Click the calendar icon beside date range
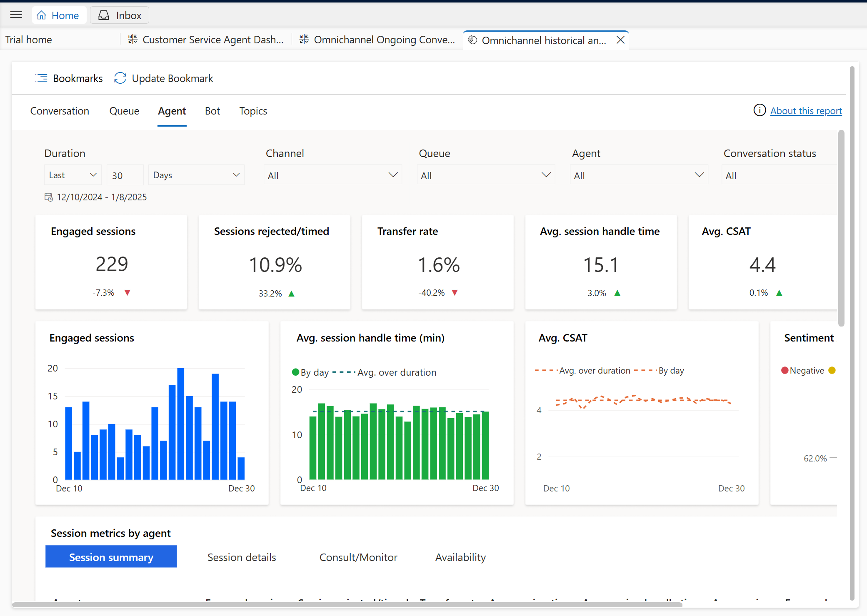 (49, 197)
